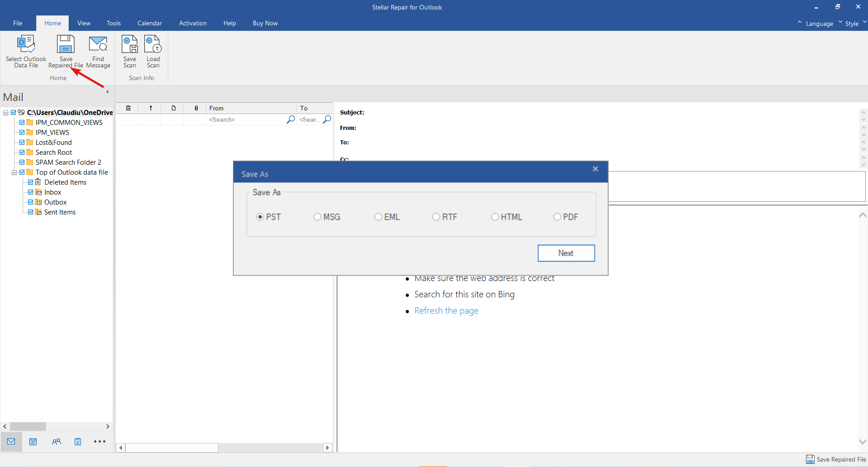Open the Activation tab
Screen dimensions: 868x467
(x=193, y=23)
